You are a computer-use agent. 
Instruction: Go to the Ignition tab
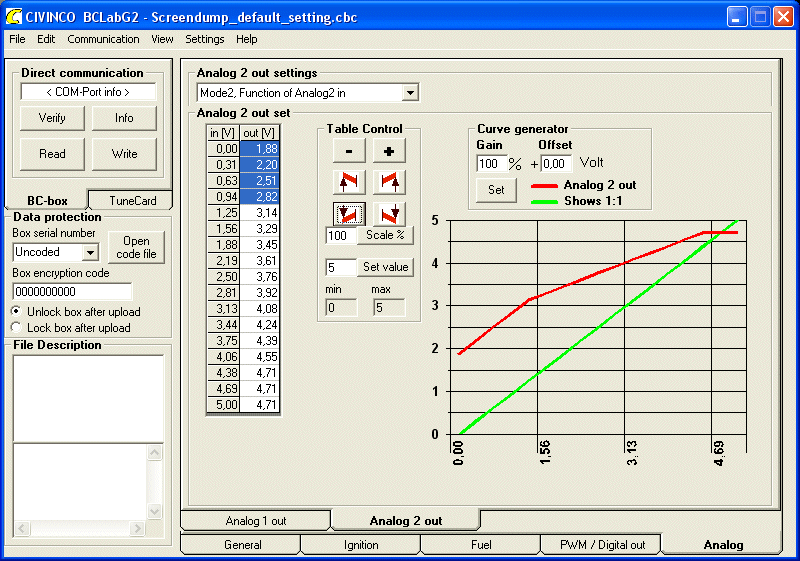pos(361,545)
